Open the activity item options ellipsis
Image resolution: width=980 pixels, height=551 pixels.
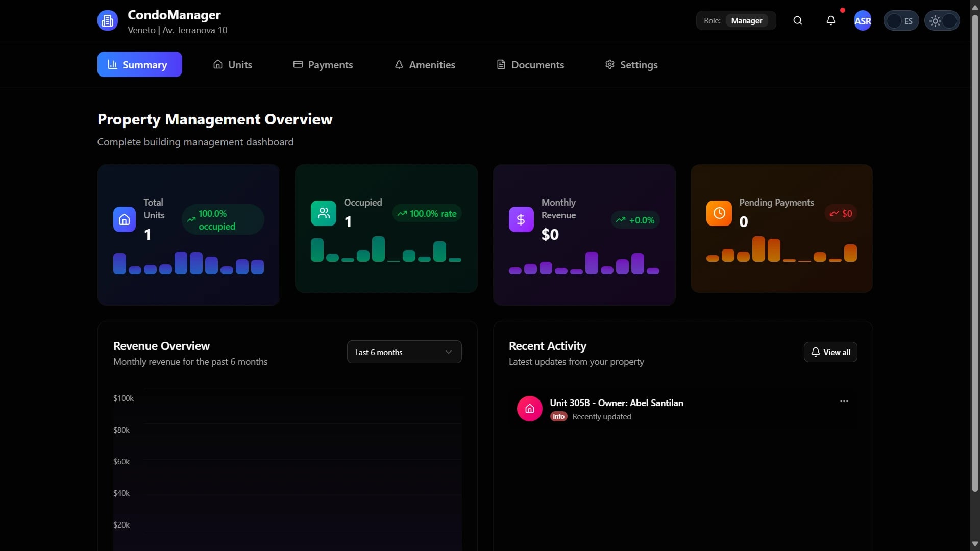[x=844, y=401]
